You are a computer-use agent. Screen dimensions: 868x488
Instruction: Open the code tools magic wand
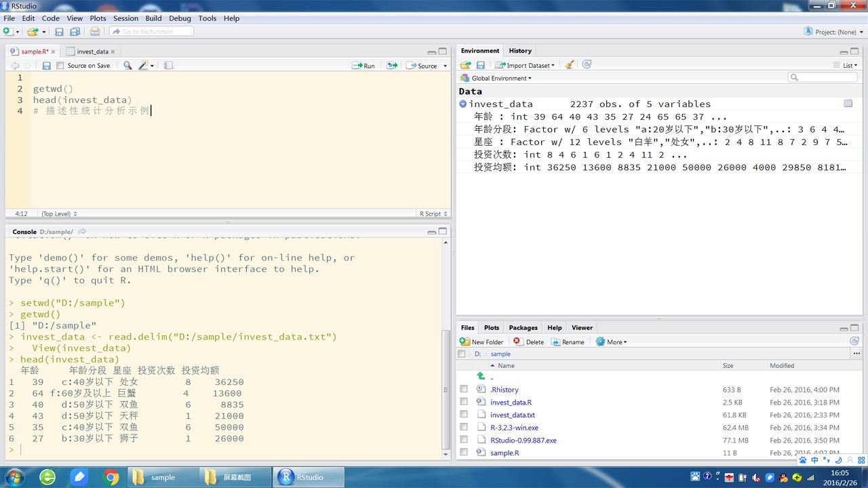point(144,66)
